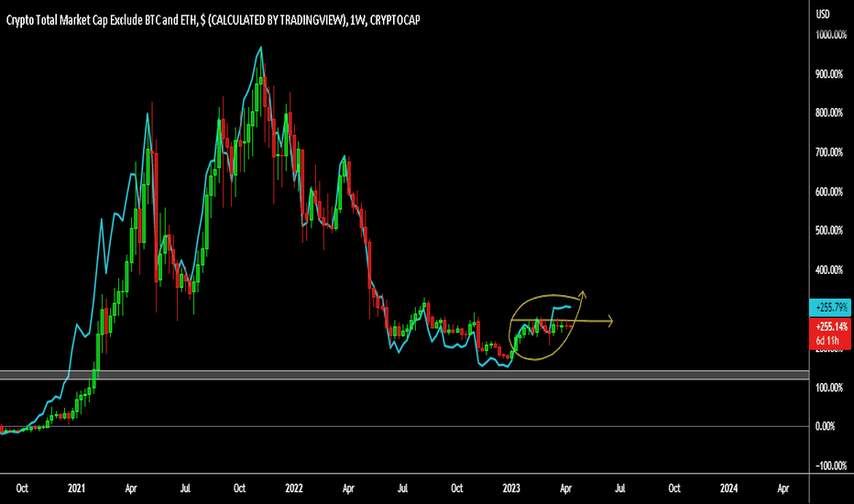Select the 500.00% price axis label
This screenshot has width=854, height=504.
[829, 231]
